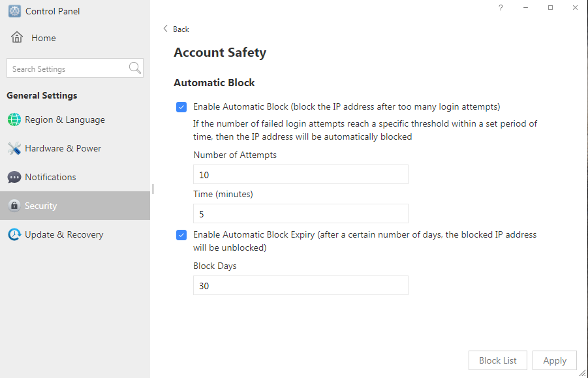Viewport: 588px width, 378px height.
Task: Open Update & Recovery clock icon
Action: (14, 234)
